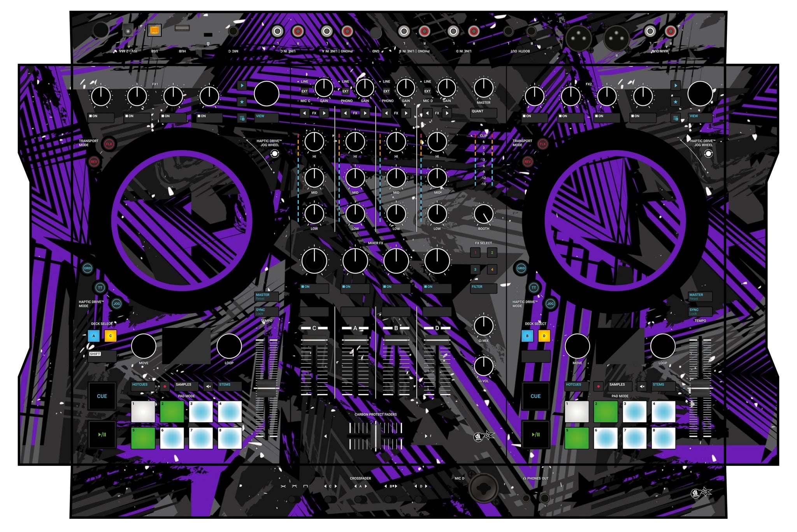Hit the left deck play/pause button

[x=102, y=434]
